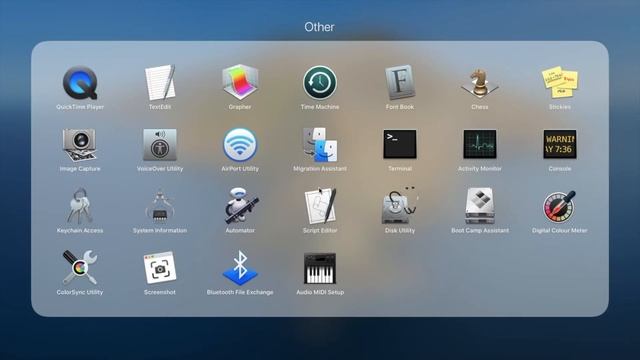
Task: Launch ColorSync Utility icon
Action: 80,268
